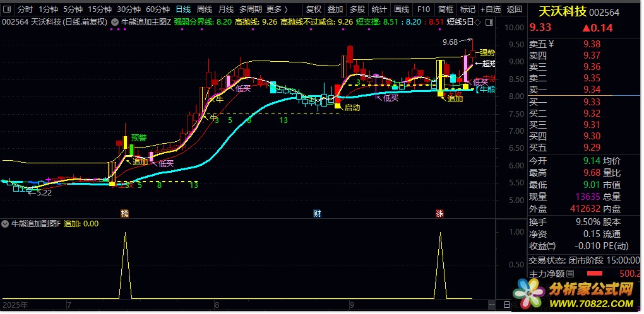The image size is (644, 314).
Task: Toggle 叠加 overlay comparison
Action: [x=335, y=9]
